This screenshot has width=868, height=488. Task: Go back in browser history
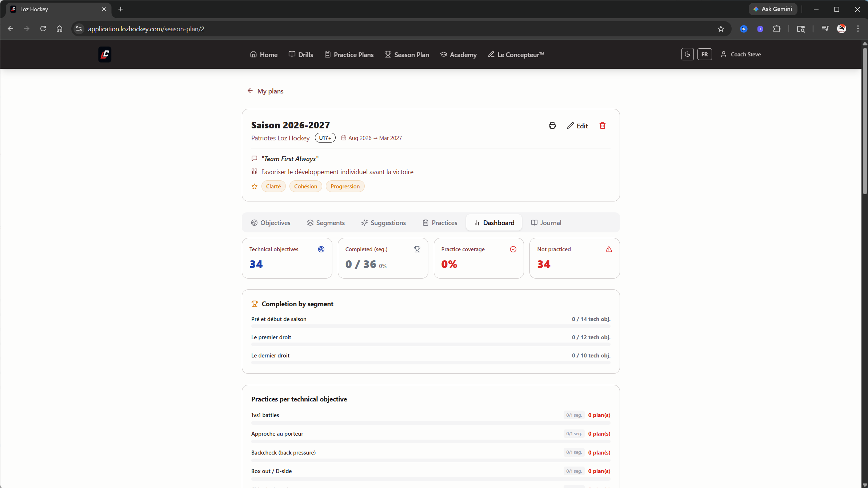click(10, 29)
